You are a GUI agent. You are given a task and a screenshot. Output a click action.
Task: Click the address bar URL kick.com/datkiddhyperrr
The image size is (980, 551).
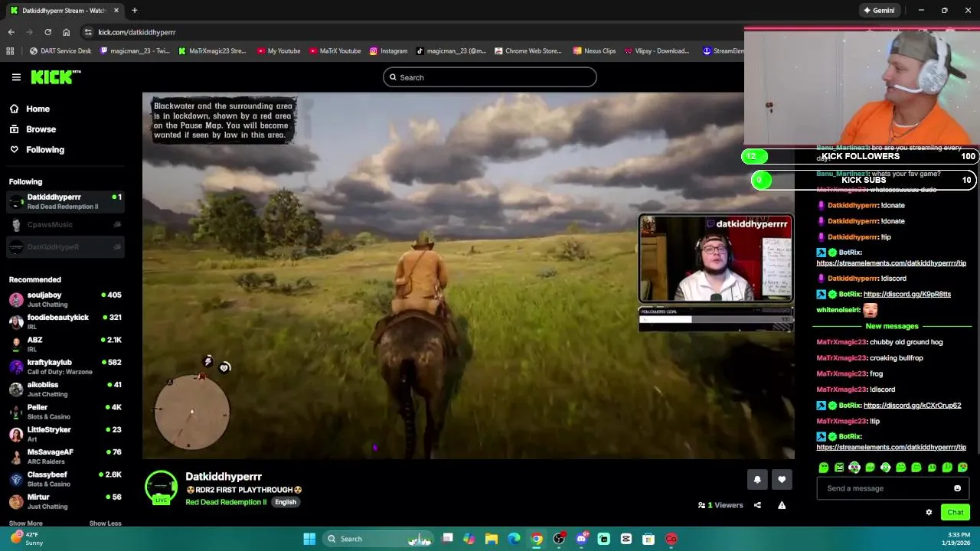(137, 32)
